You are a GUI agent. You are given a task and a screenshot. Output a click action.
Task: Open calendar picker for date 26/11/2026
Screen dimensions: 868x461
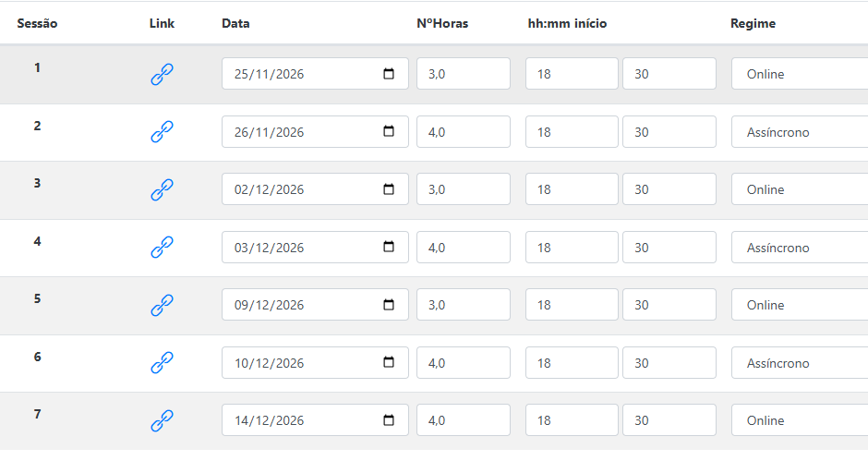[x=389, y=131]
